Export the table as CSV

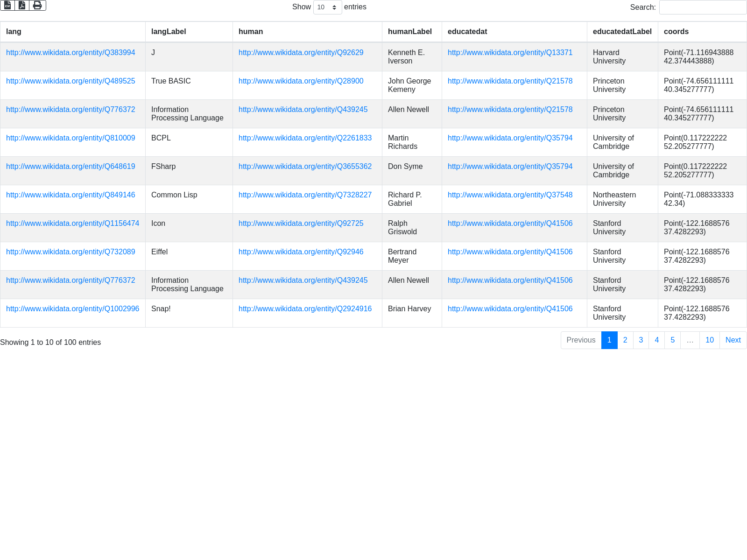pyautogui.click(x=7, y=6)
